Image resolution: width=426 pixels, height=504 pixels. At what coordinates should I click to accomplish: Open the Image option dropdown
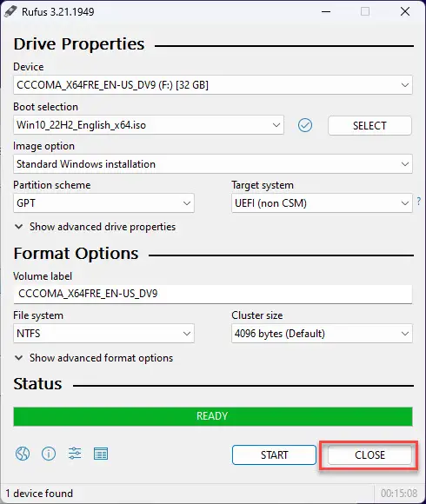(x=212, y=164)
